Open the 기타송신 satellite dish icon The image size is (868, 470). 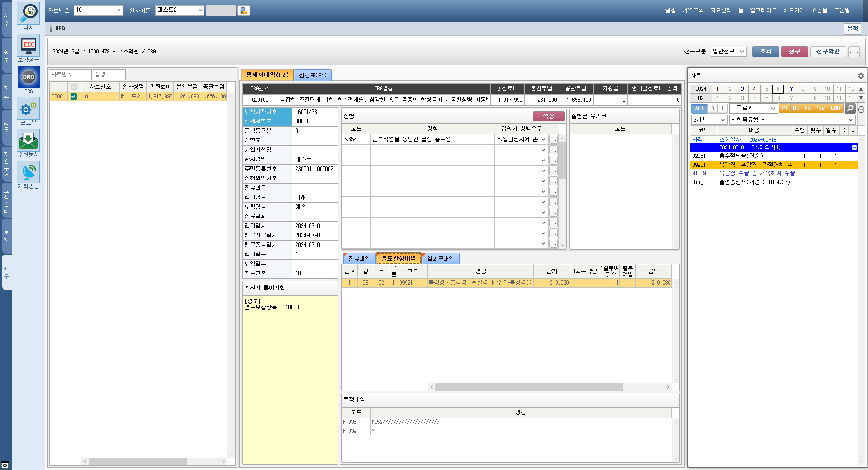coord(28,172)
